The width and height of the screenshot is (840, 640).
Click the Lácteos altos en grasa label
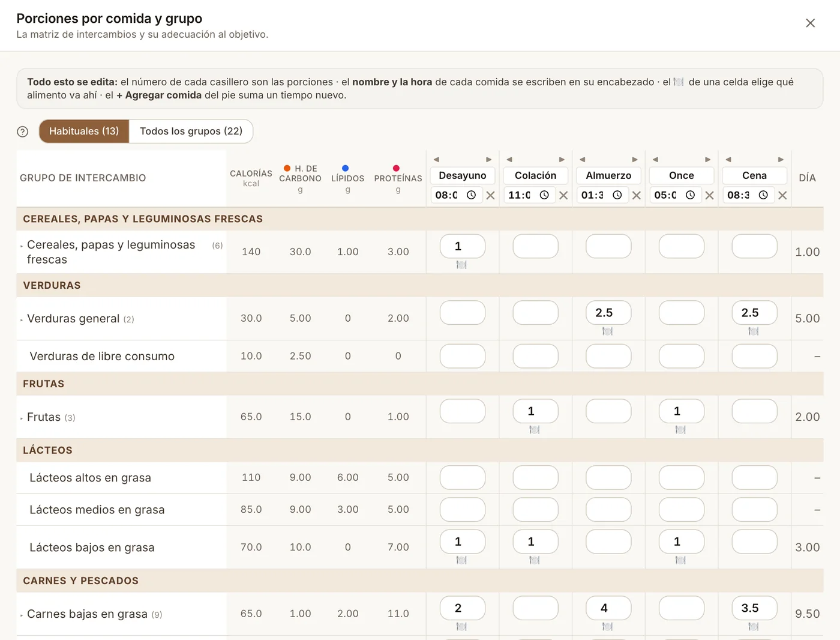(x=90, y=478)
